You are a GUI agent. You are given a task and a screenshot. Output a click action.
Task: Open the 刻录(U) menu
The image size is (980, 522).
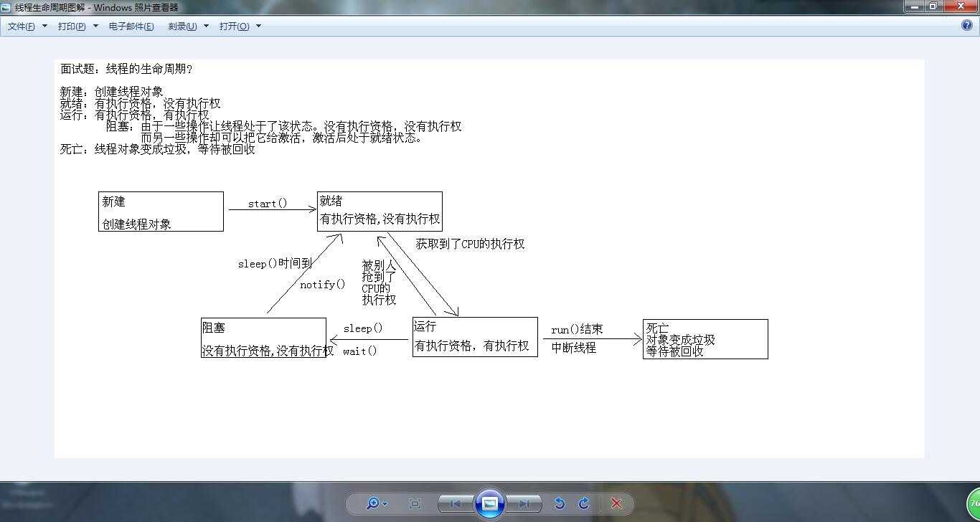188,27
